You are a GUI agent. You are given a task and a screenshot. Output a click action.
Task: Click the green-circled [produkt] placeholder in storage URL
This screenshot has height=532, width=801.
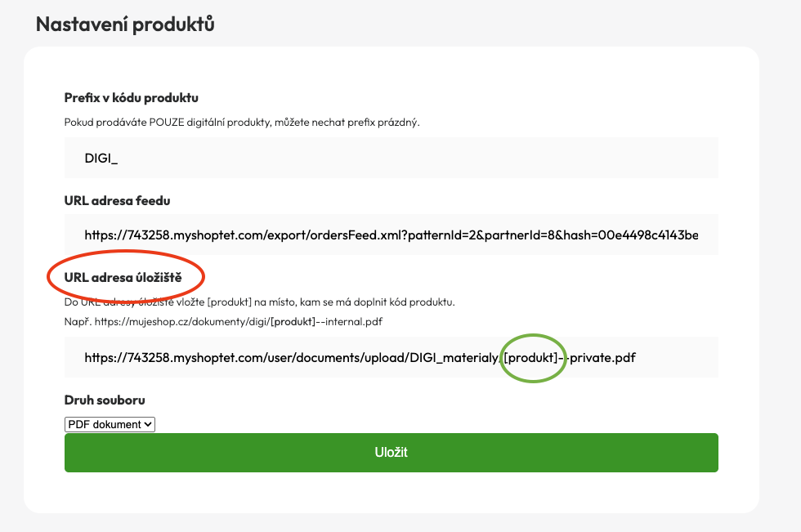tap(532, 357)
